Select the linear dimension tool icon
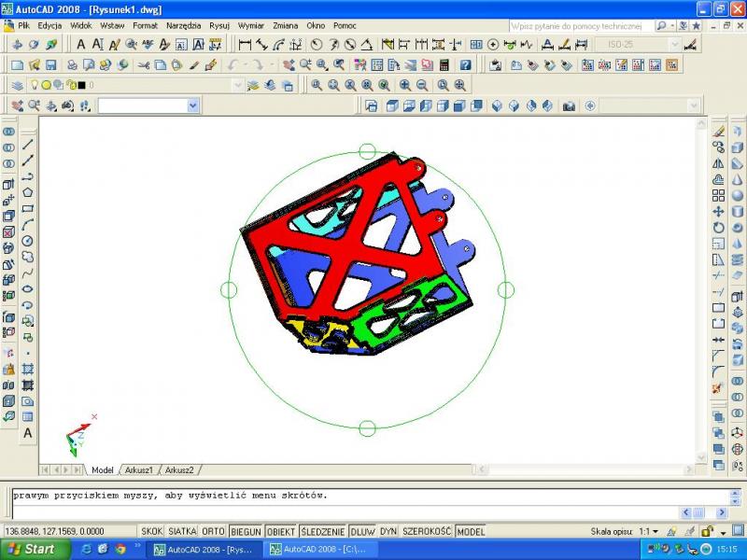This screenshot has width=747, height=560. 245,44
